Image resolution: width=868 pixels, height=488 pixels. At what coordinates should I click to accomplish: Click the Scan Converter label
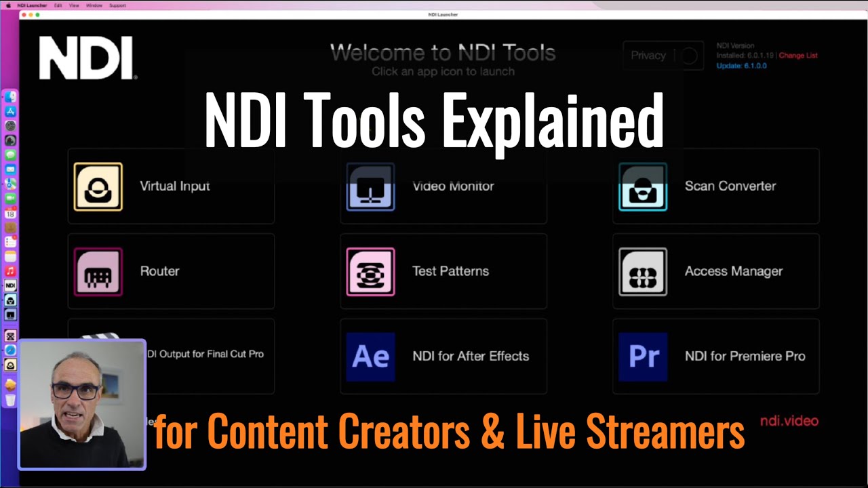coord(730,186)
